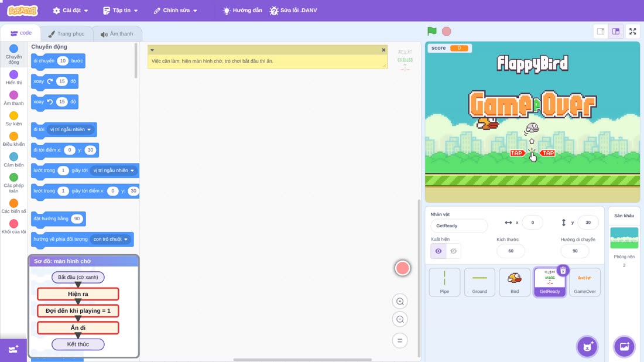Open the choose a sprite button
Viewport: 644px width, 362px height.
(587, 346)
